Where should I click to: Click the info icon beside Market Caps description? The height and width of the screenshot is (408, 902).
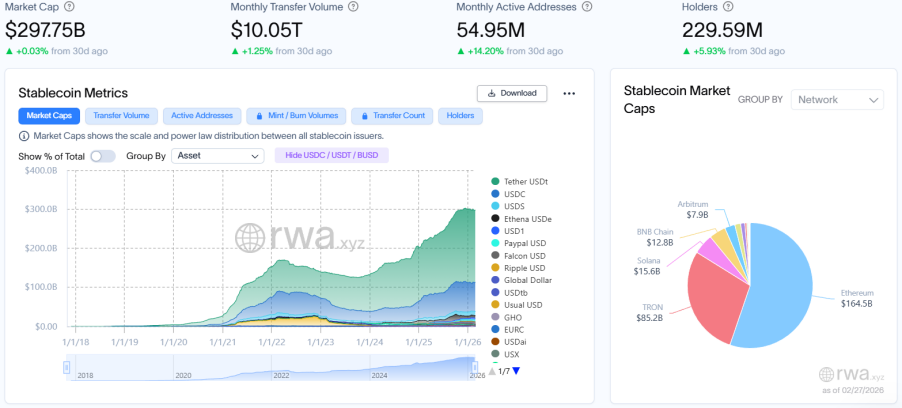pos(24,136)
